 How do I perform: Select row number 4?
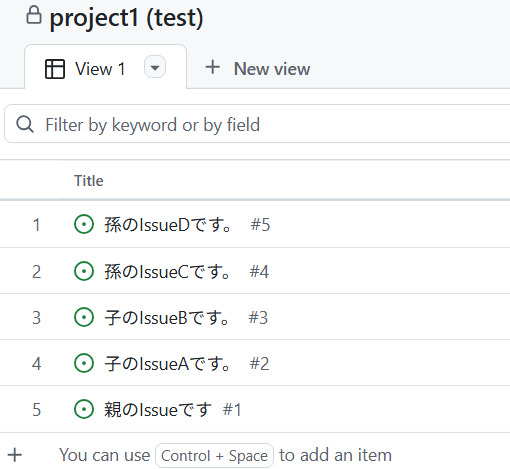[37, 363]
